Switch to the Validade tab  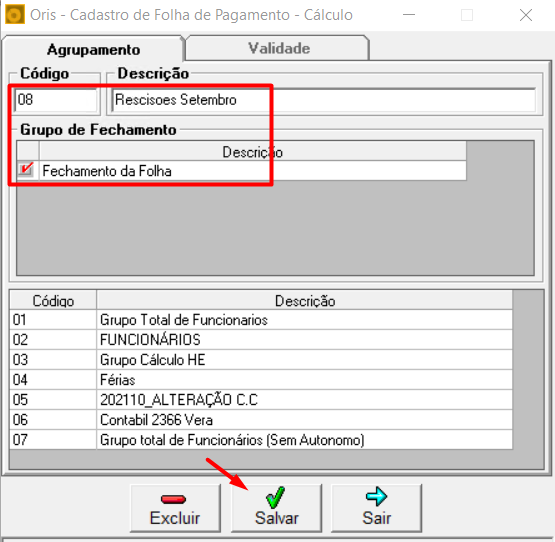click(278, 48)
